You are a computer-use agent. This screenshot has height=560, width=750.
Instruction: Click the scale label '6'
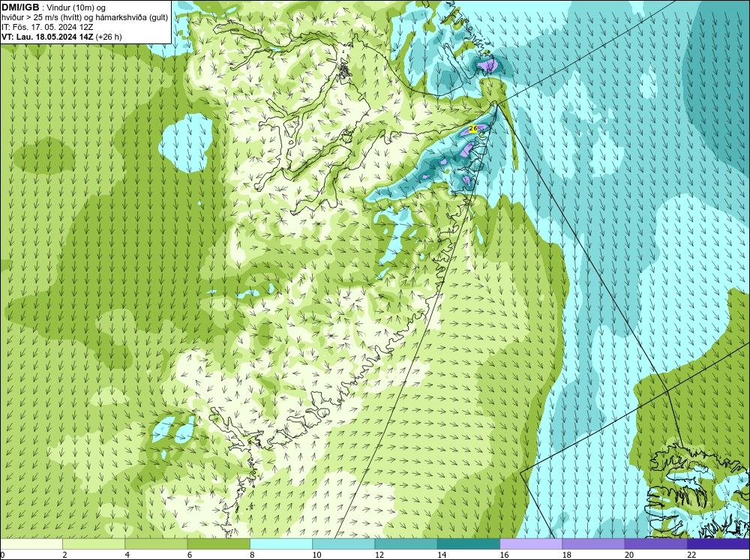tap(190, 555)
